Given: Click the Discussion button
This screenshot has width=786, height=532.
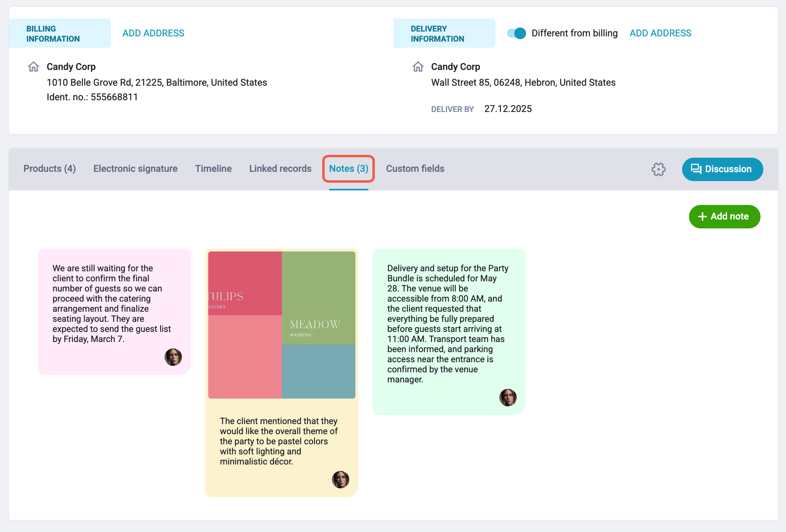Looking at the screenshot, I should pos(723,169).
